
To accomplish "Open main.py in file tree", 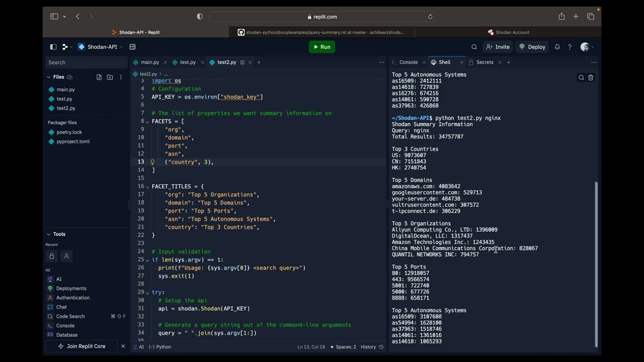I will (x=65, y=89).
